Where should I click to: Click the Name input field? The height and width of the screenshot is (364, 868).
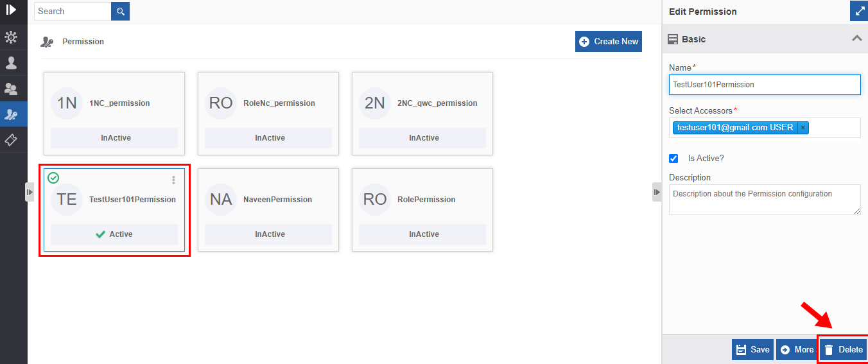765,85
